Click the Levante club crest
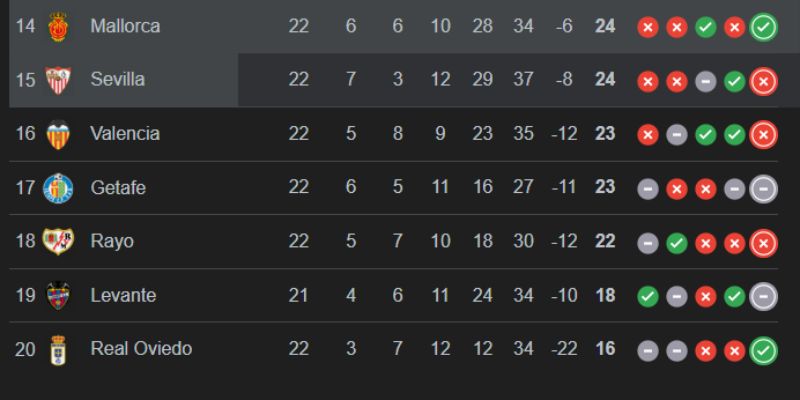800x400 pixels. (x=57, y=296)
